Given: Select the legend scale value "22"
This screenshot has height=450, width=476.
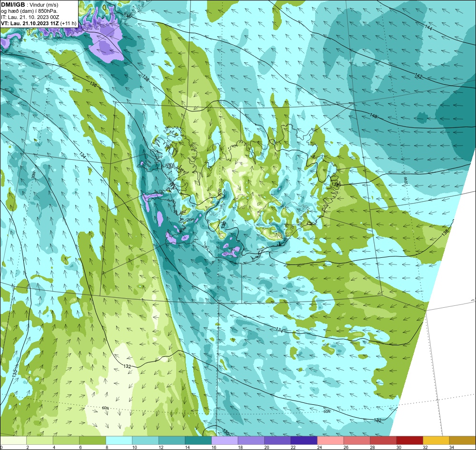Looking at the screenshot, I should point(293,447).
